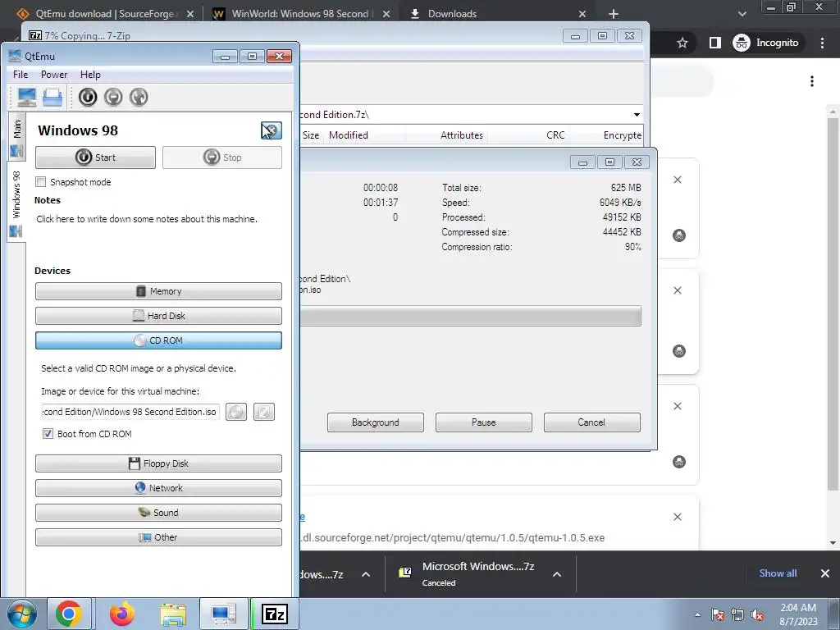Expand the Memory device section

(158, 291)
